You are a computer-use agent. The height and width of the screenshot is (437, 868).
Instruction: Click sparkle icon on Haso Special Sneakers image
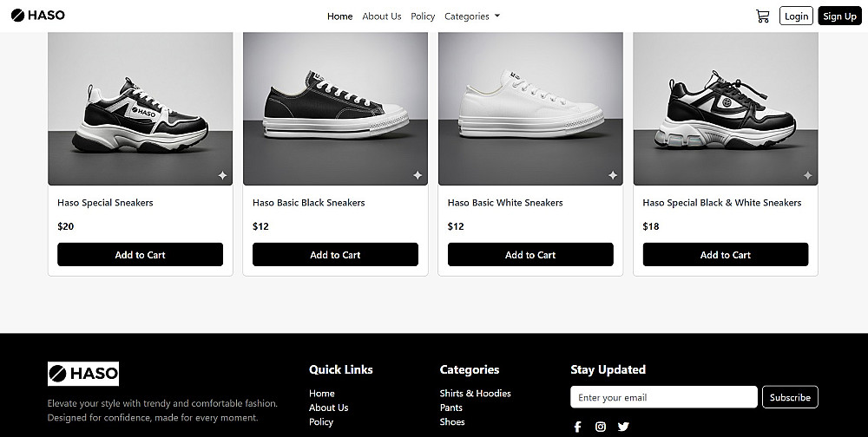pos(222,175)
